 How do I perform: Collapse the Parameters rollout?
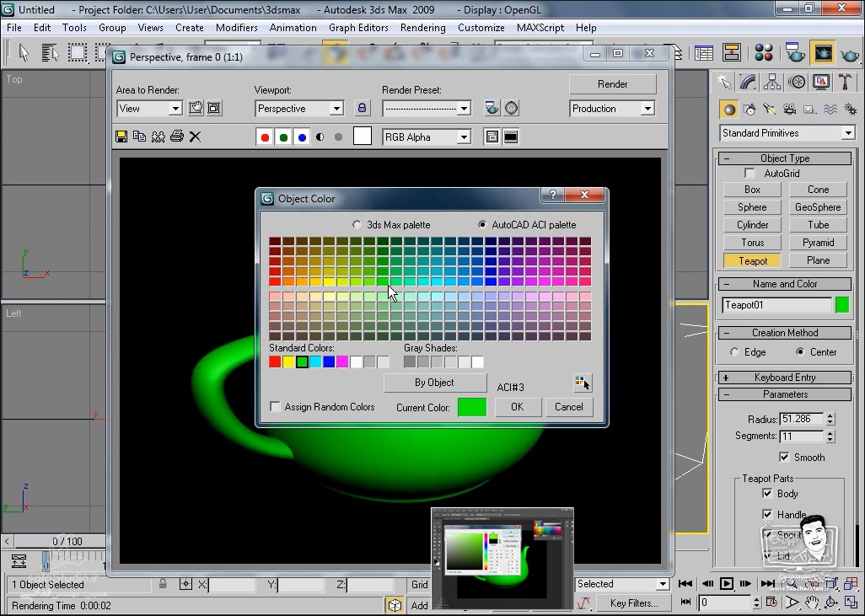[784, 394]
